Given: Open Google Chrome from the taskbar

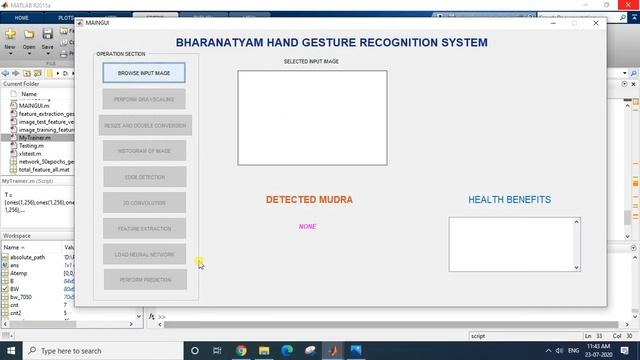Looking at the screenshot, I should pos(241,351).
